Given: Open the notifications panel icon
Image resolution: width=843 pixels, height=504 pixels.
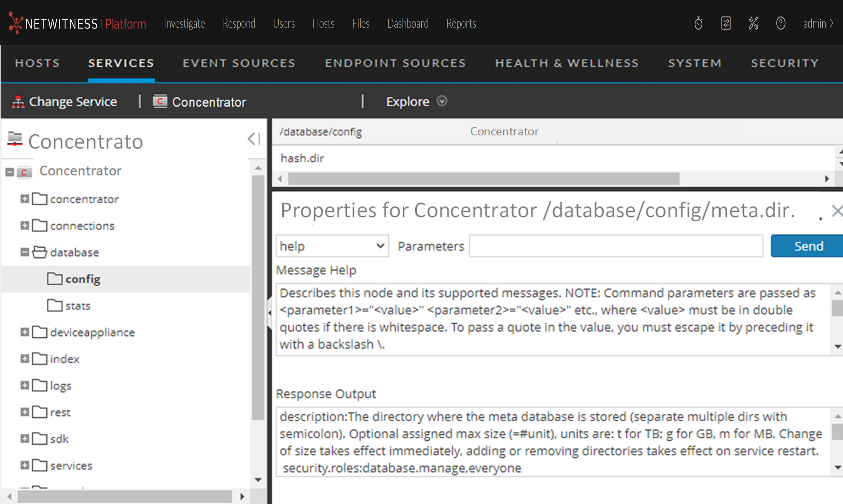Looking at the screenshot, I should click(x=726, y=24).
